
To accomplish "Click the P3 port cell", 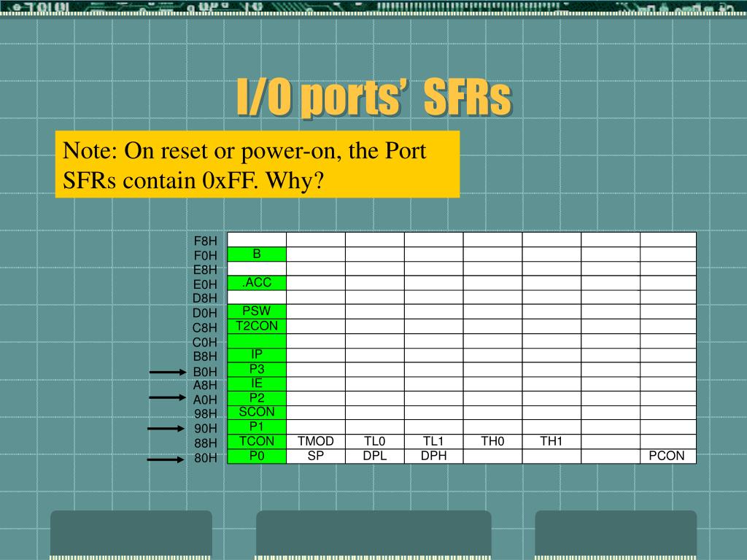I will pyautogui.click(x=257, y=369).
